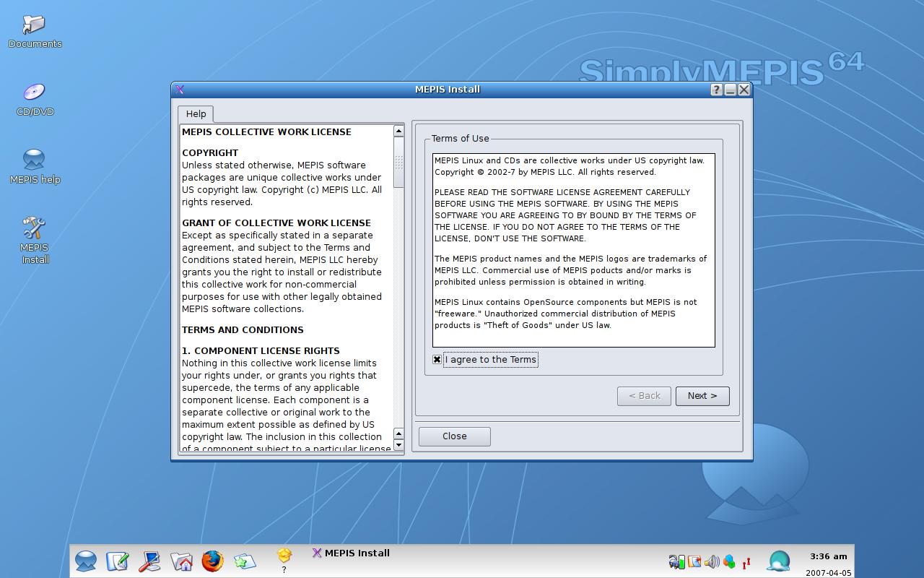Open the MEPIS help desktop icon

35,167
